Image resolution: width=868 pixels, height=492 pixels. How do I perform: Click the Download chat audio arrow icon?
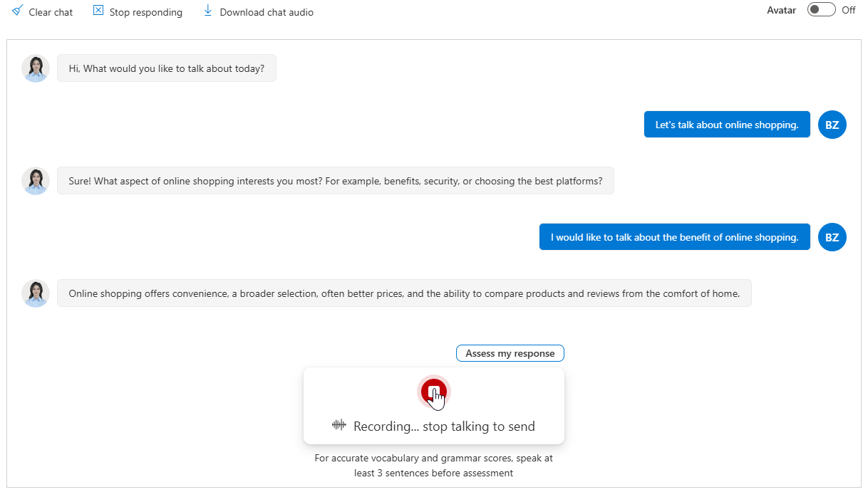[x=208, y=11]
